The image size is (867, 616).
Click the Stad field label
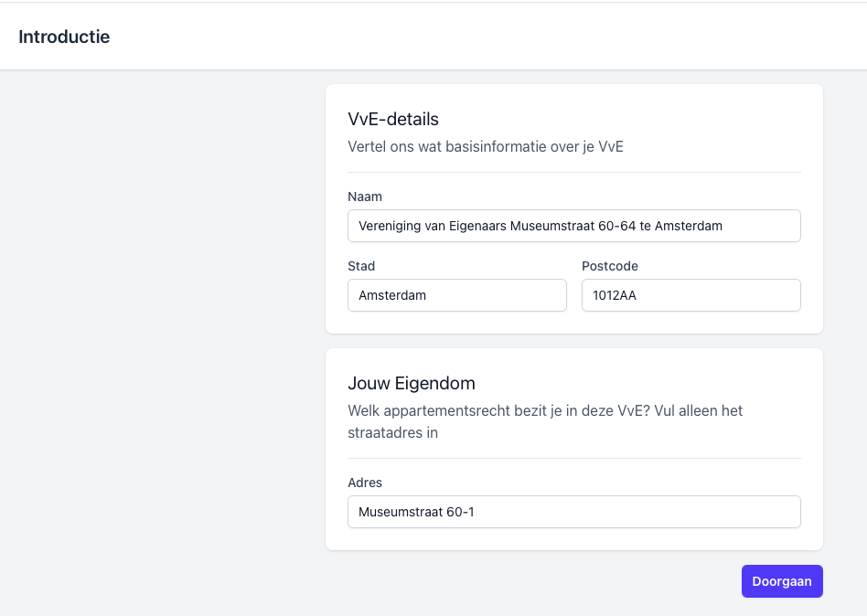click(x=361, y=266)
